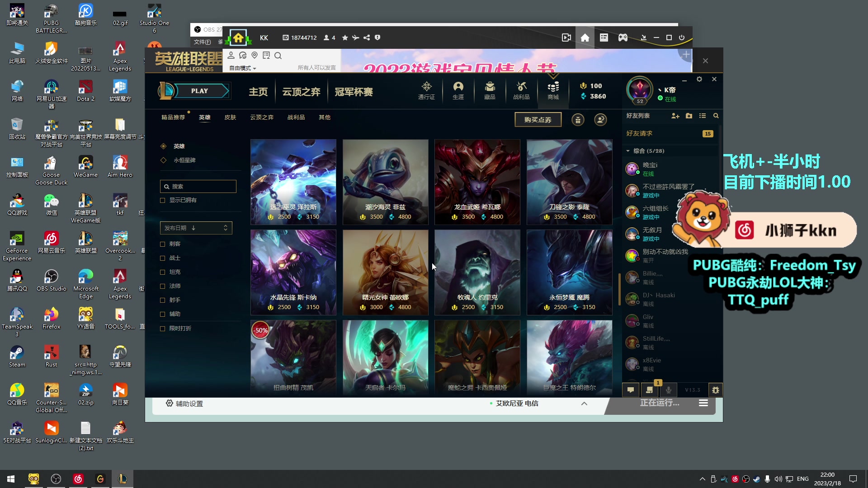This screenshot has height=488, width=868.
Task: Check the 战士 role filter
Action: click(163, 258)
